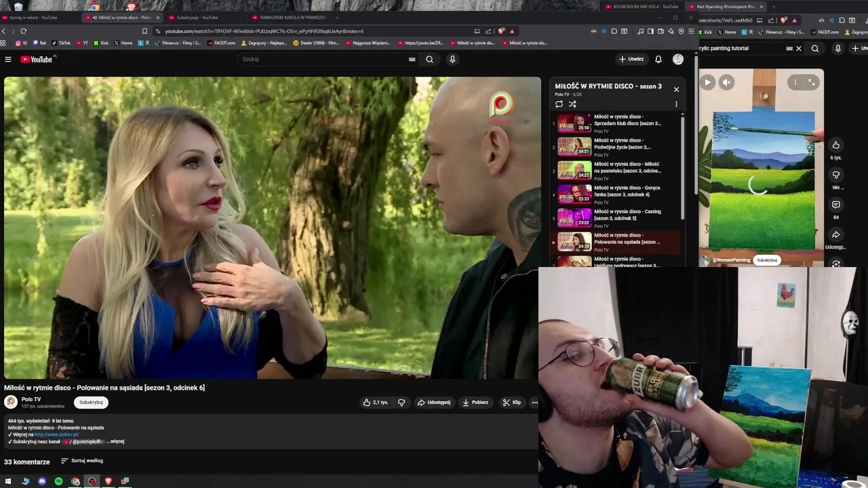Open the Short's 84 comments

(836, 205)
